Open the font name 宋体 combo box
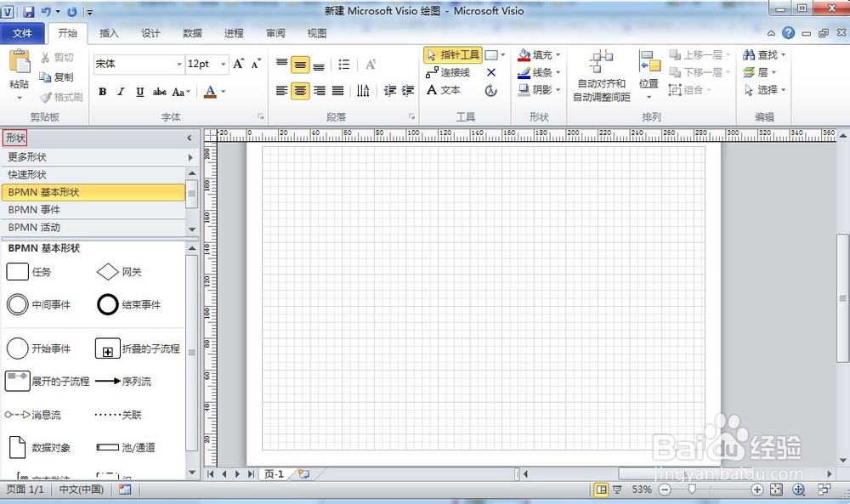Image resolution: width=850 pixels, height=504 pixels. [x=139, y=64]
